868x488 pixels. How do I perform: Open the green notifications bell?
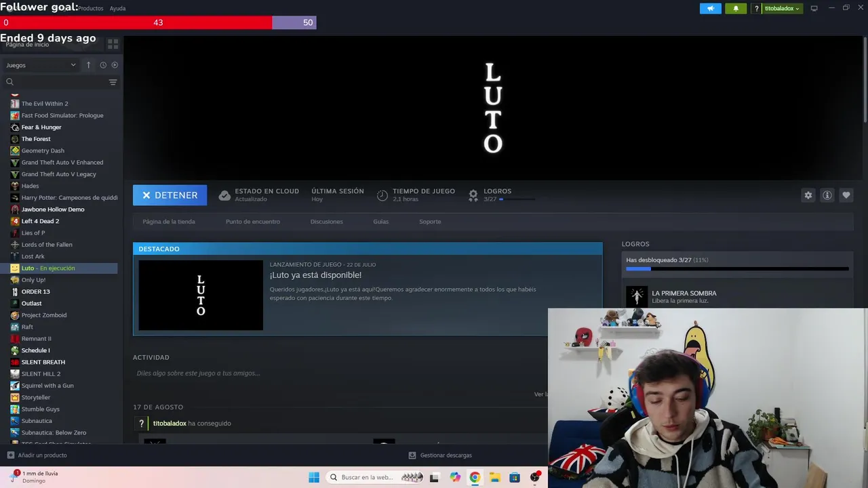736,8
